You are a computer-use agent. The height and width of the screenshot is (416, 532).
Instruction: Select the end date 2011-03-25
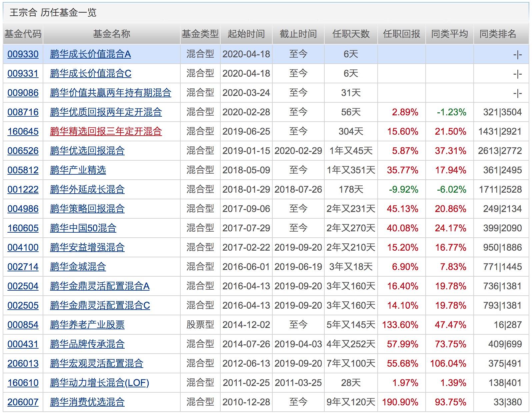[x=298, y=383]
